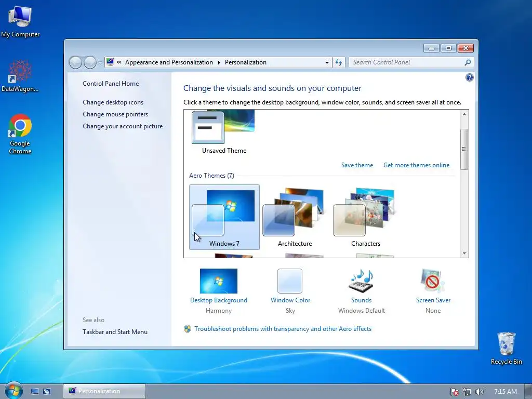Open Change desktop icons link

coord(113,102)
